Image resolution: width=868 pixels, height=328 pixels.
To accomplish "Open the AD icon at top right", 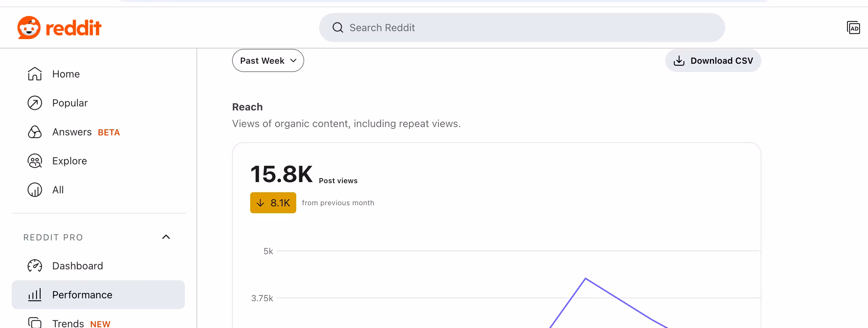I will [853, 28].
